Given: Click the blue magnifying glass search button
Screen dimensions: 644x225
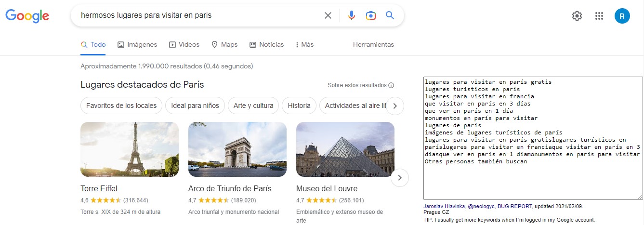Looking at the screenshot, I should click(390, 15).
